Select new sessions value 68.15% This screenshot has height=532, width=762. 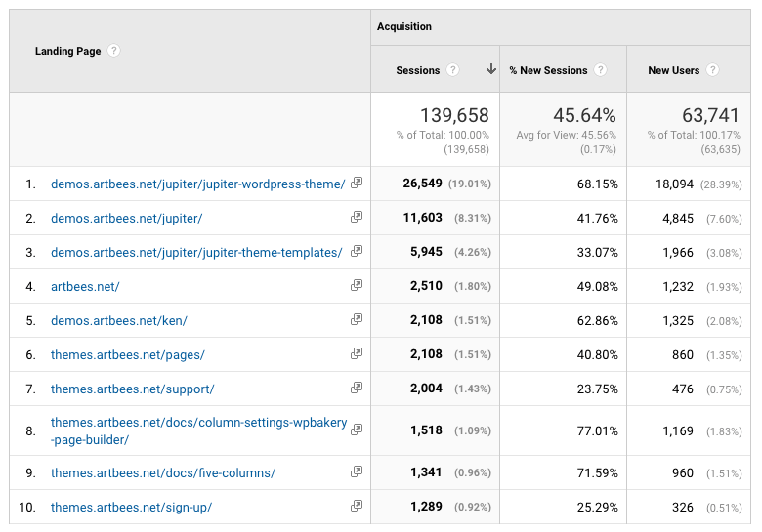click(597, 184)
